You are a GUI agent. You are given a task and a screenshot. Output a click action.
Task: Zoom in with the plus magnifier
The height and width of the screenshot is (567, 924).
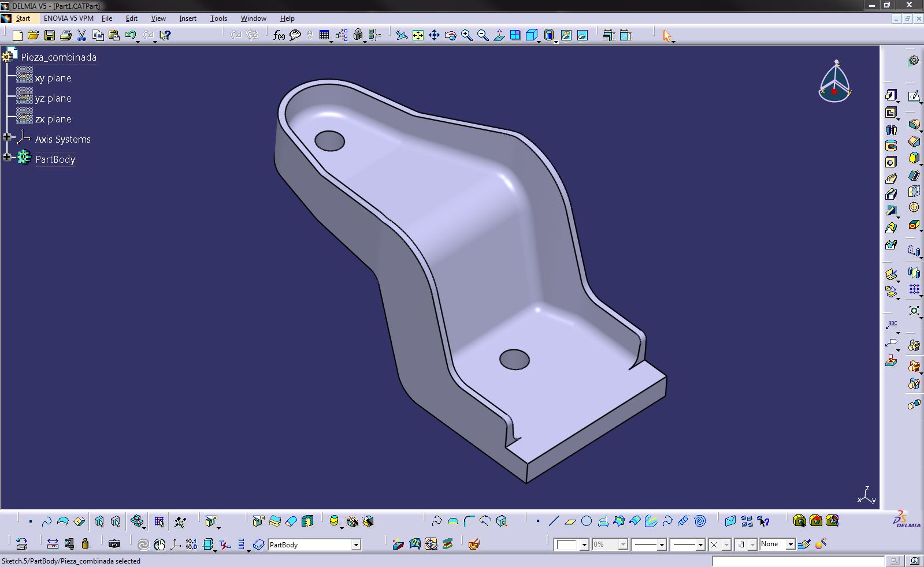point(466,35)
